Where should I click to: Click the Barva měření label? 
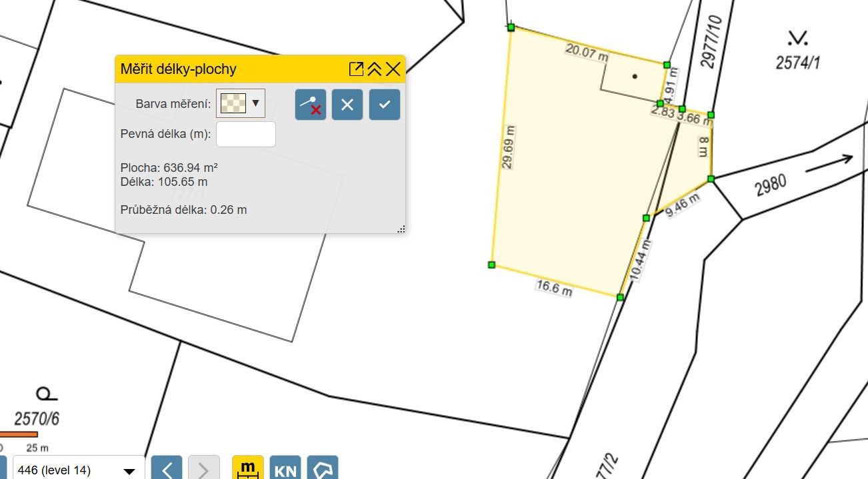coord(173,104)
